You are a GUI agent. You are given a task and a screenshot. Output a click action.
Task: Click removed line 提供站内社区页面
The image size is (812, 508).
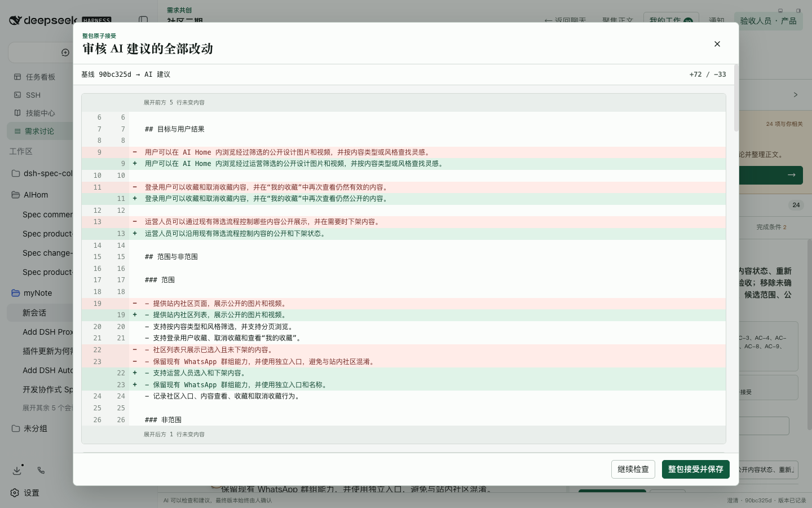point(404,304)
